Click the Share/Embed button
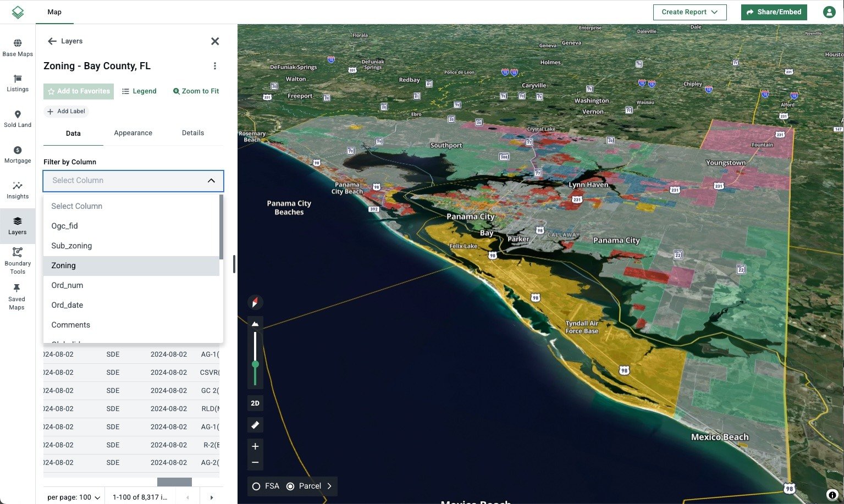Screen dimensions: 844x504 (x=773, y=12)
